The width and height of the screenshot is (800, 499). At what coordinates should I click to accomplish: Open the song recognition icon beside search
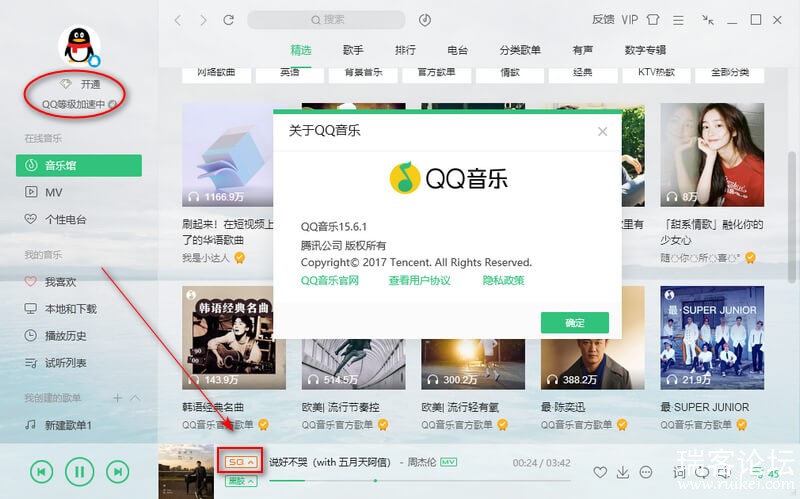pos(424,20)
